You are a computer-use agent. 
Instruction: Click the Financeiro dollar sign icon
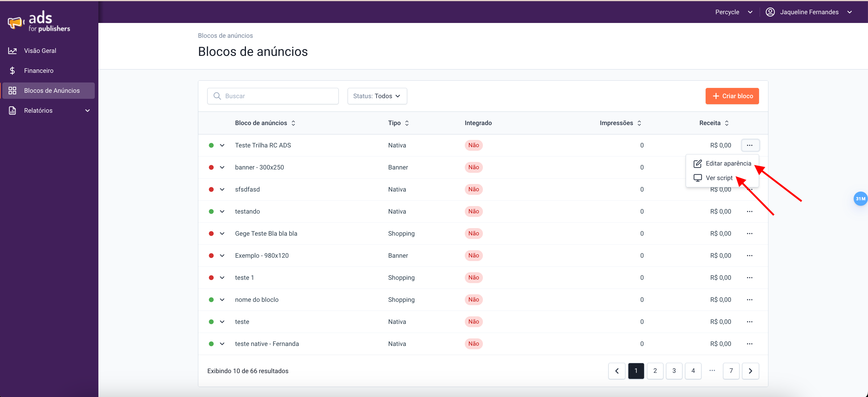point(12,70)
